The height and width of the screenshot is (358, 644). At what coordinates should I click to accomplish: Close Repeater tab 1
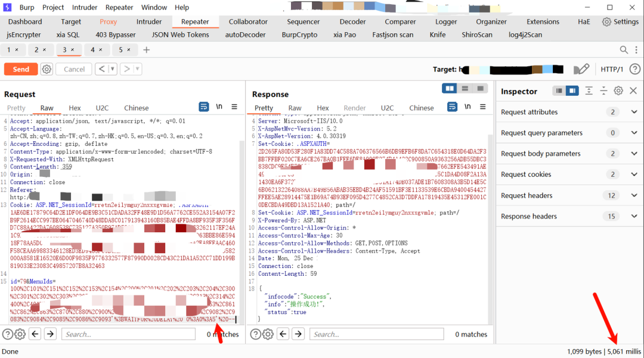[x=17, y=49]
